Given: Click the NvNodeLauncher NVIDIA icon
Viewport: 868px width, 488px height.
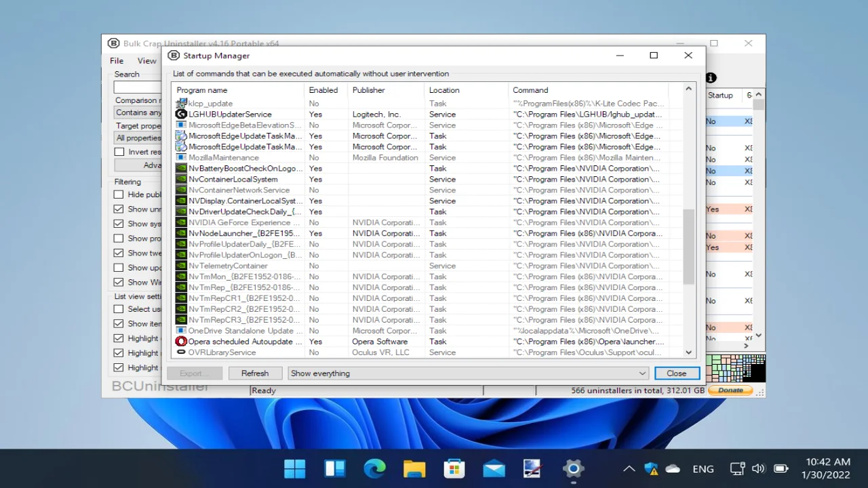Looking at the screenshot, I should tap(181, 233).
